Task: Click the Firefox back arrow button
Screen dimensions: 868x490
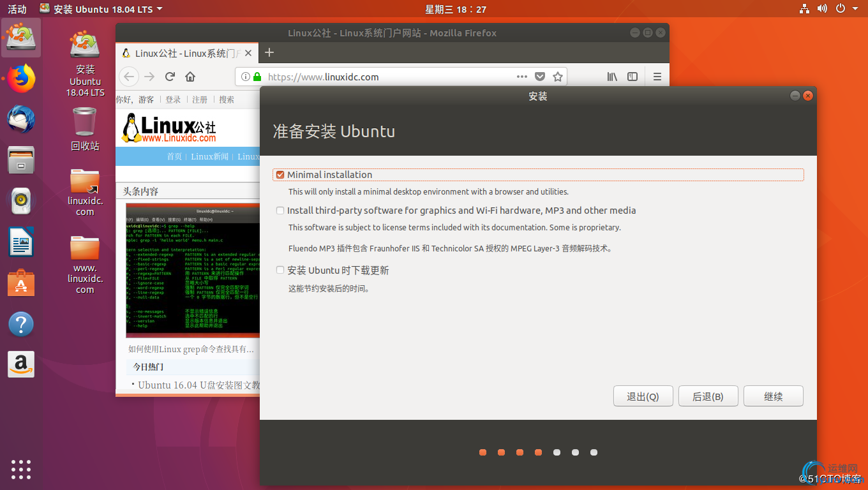Action: click(x=130, y=77)
